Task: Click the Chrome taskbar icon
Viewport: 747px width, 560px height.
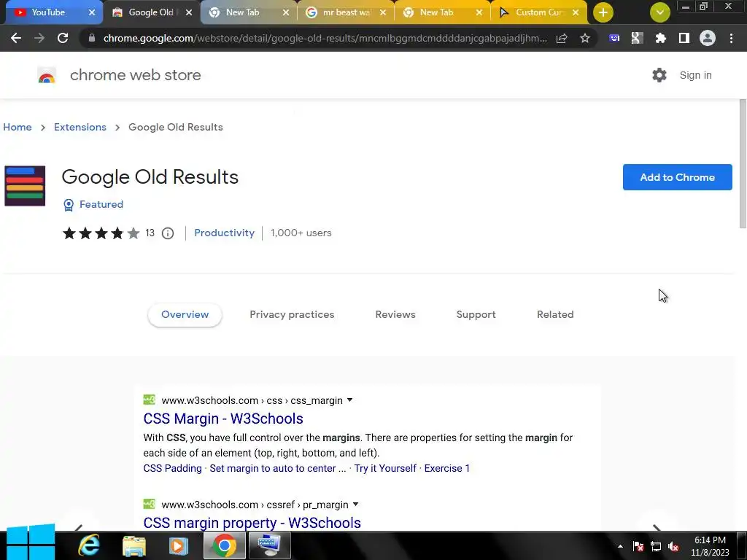Action: click(225, 545)
